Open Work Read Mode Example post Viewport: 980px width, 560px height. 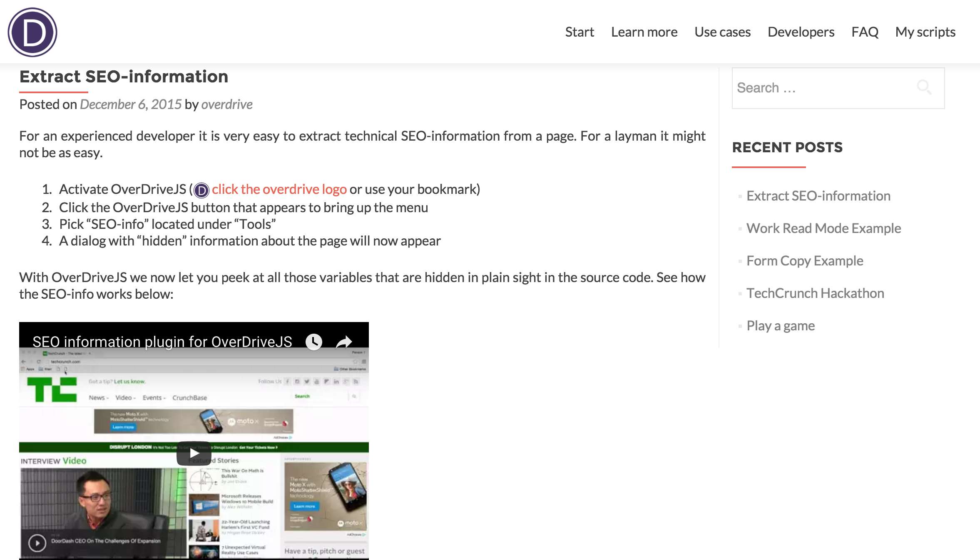click(x=823, y=228)
